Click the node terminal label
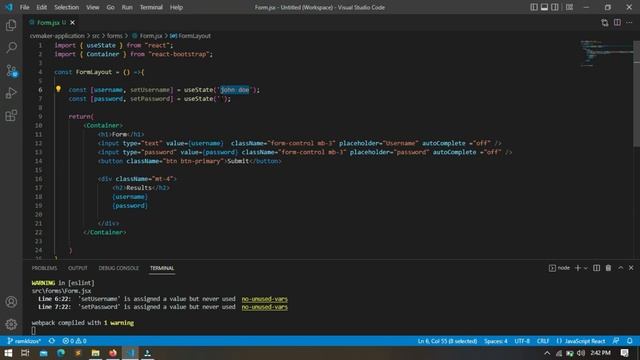Screen dimensions: 640x360 tap(559, 268)
